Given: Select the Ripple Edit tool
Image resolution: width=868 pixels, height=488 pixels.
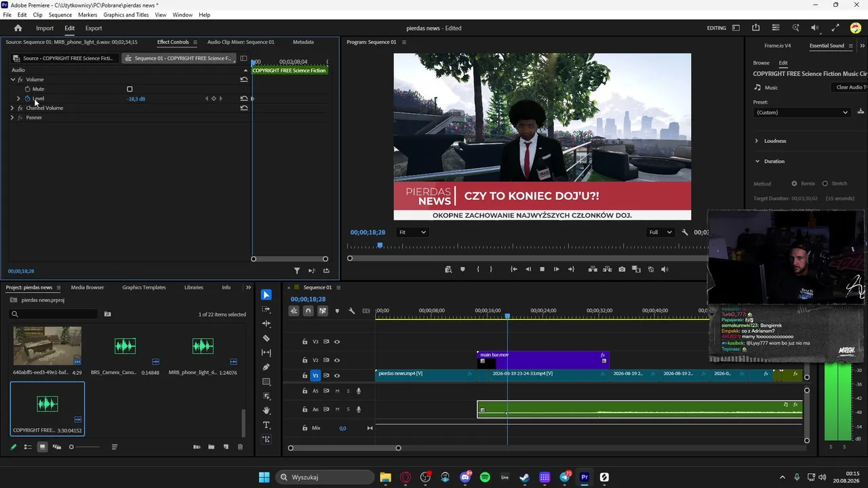Looking at the screenshot, I should tap(266, 323).
